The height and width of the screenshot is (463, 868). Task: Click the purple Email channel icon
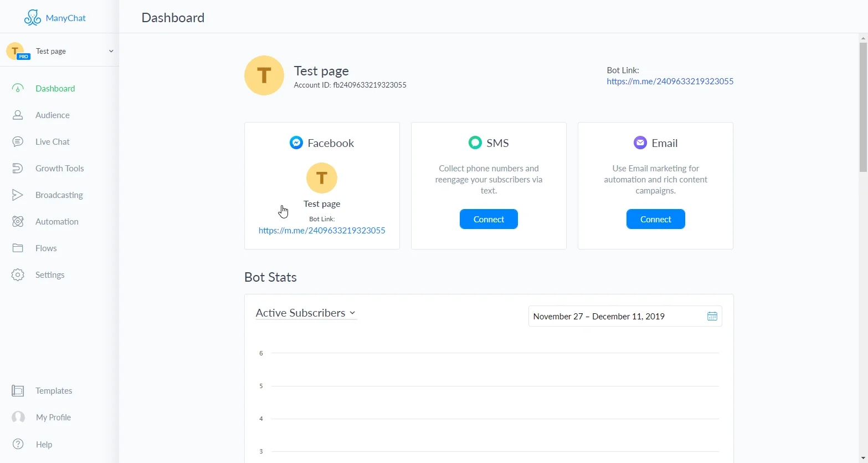tap(640, 143)
